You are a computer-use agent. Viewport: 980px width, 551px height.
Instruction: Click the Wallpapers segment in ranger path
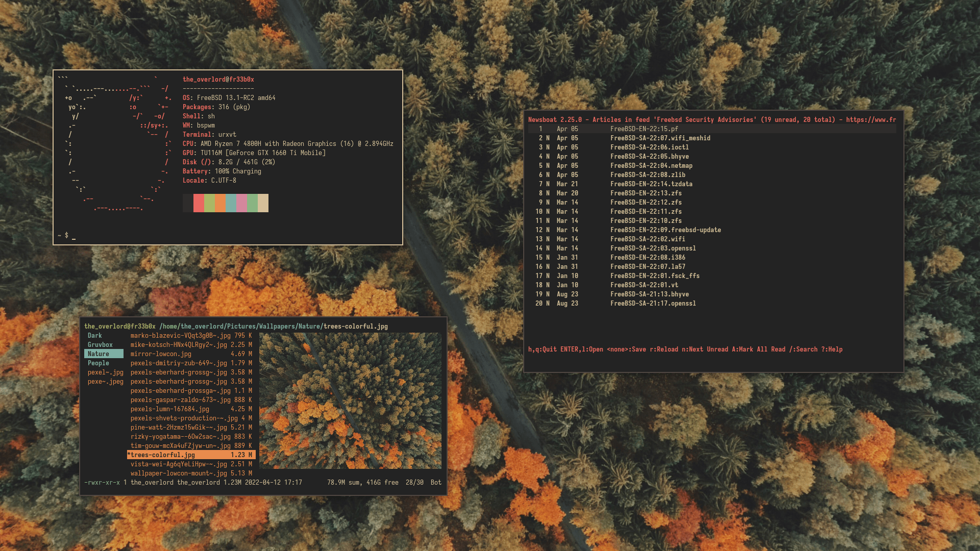[277, 327]
